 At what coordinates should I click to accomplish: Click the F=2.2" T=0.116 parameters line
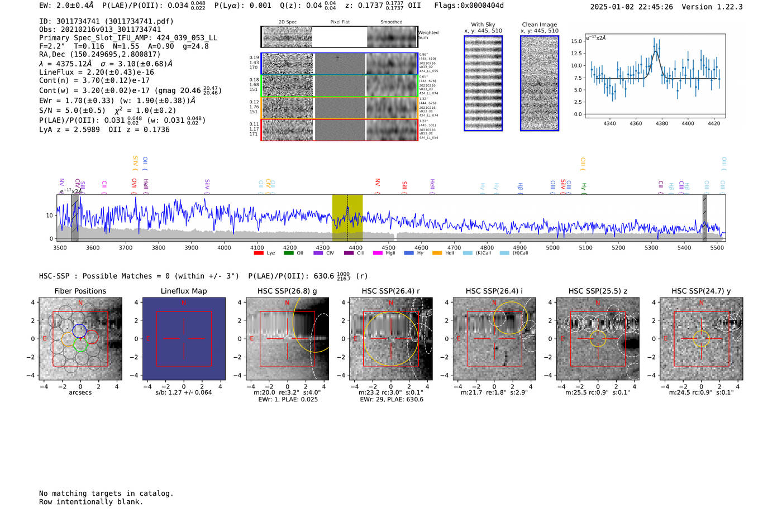[x=123, y=46]
